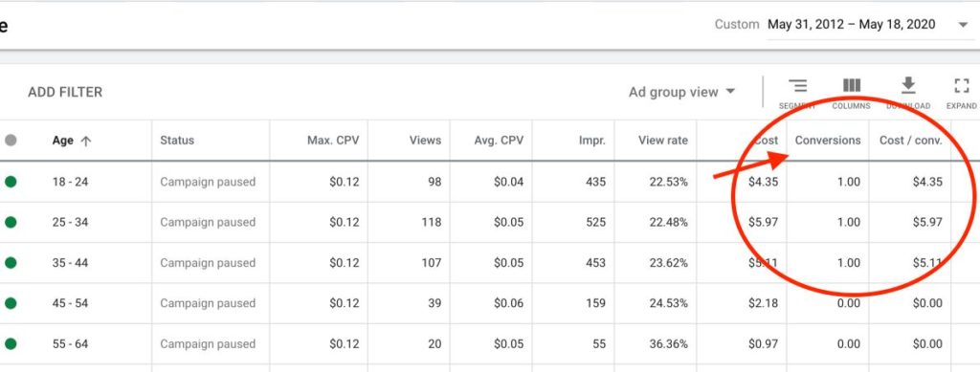
Task: Click the May 31, 2012 – May 18, 2020 date range
Action: coord(851,24)
